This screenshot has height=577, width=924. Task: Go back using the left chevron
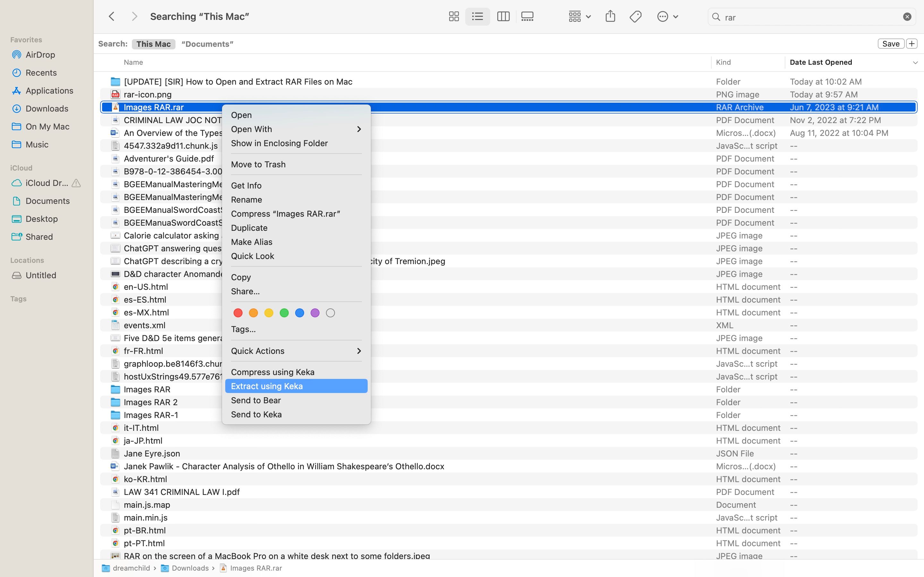pyautogui.click(x=112, y=16)
